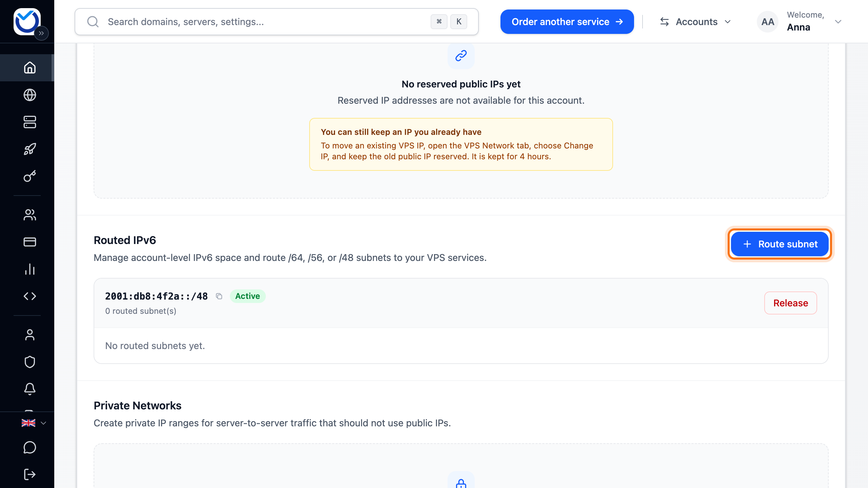Release the 2001:db8:4f2a::/48 prefix
This screenshot has width=868, height=488.
coord(790,303)
